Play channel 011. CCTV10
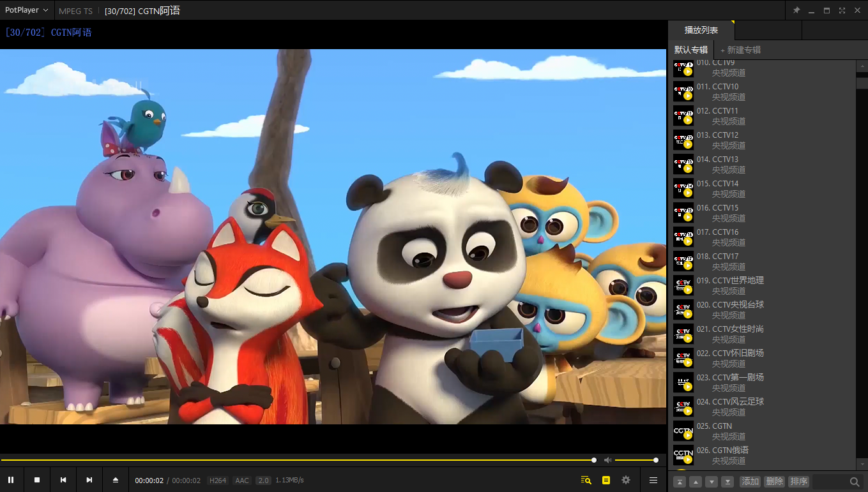 (762, 92)
